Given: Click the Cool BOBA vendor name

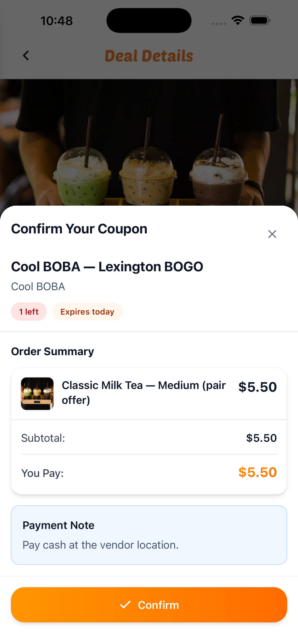Looking at the screenshot, I should pyautogui.click(x=38, y=287).
